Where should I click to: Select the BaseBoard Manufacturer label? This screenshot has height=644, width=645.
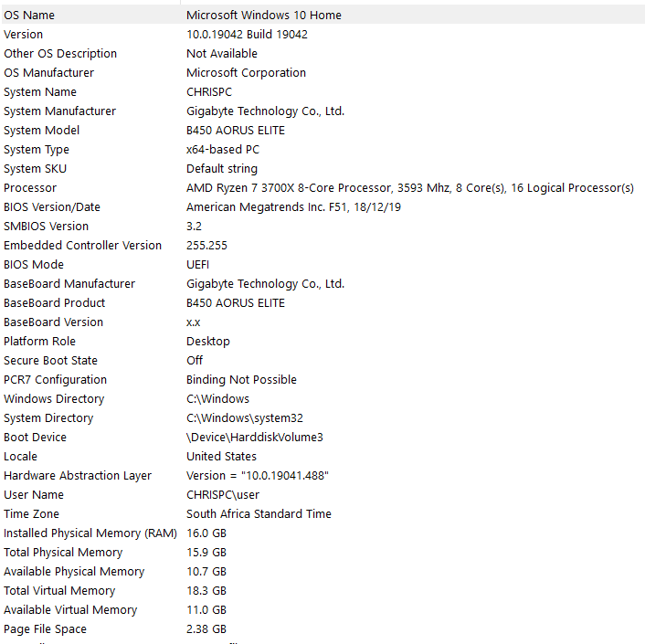pyautogui.click(x=69, y=284)
